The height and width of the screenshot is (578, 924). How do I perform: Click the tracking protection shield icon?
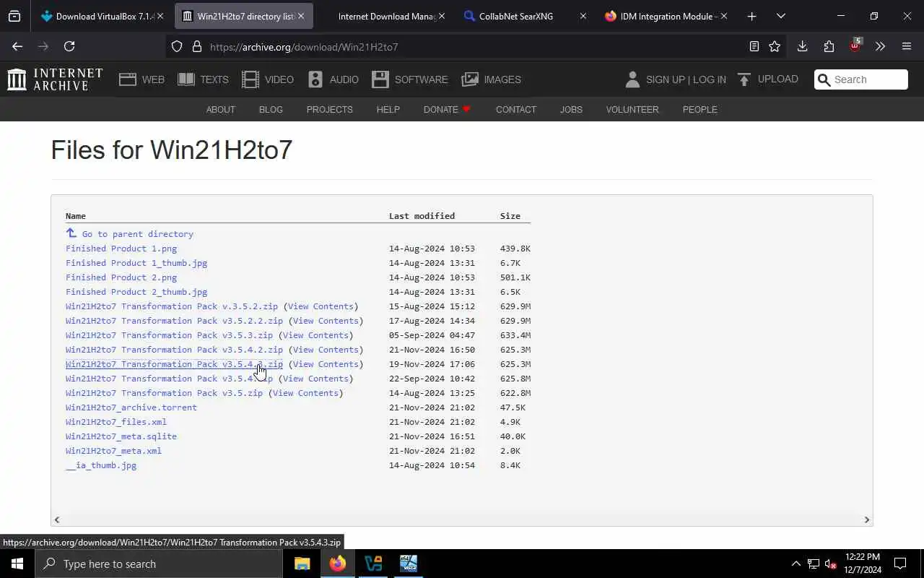(x=177, y=47)
